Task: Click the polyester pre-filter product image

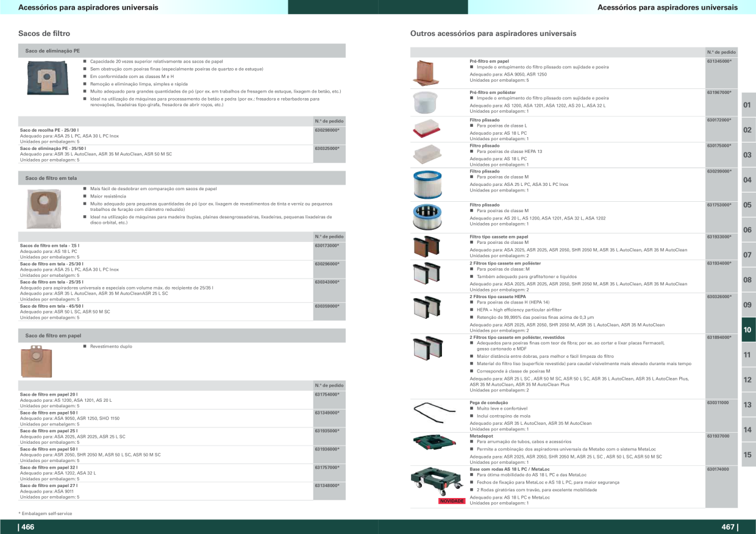Action: click(426, 102)
